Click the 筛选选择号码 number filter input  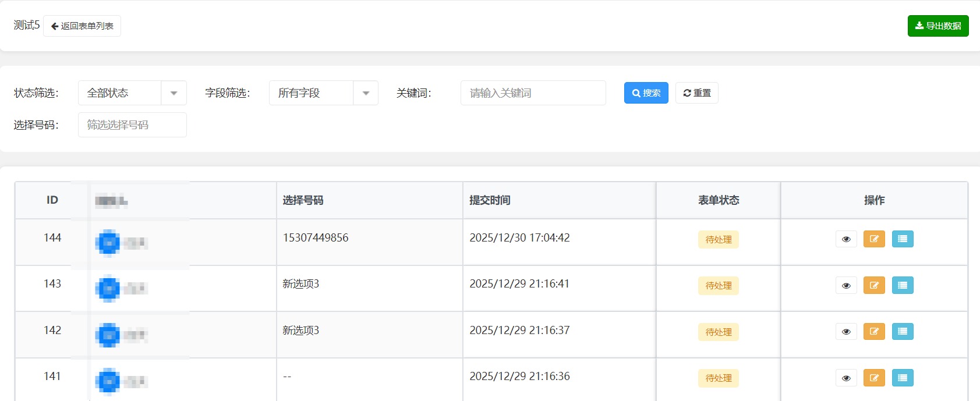[x=132, y=125]
